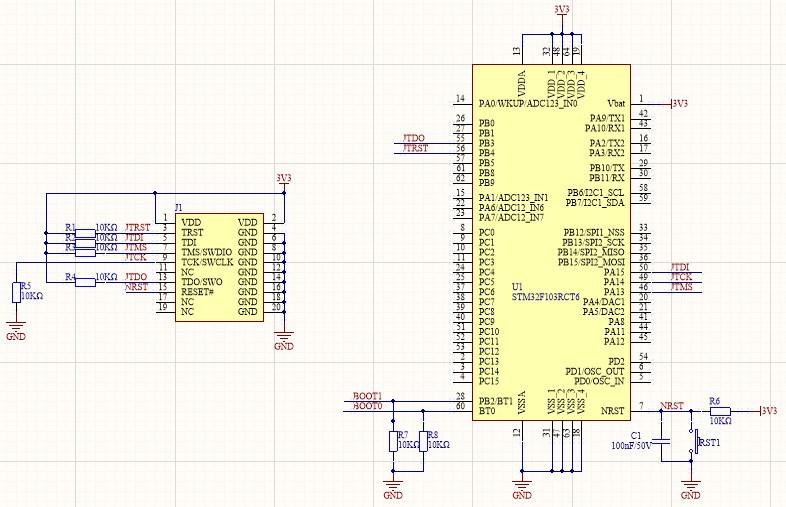Click the GND symbol below R7 and R8
Image resolution: width=786 pixels, height=507 pixels.
[393, 490]
